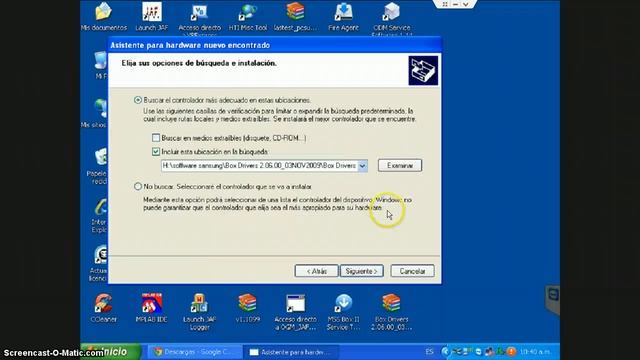Expand the recorder toolbar chevron at screen top

(466, 4)
